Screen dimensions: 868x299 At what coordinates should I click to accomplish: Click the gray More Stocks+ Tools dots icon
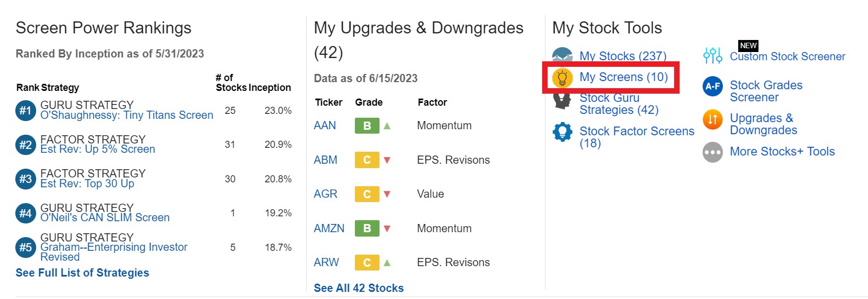pyautogui.click(x=712, y=152)
